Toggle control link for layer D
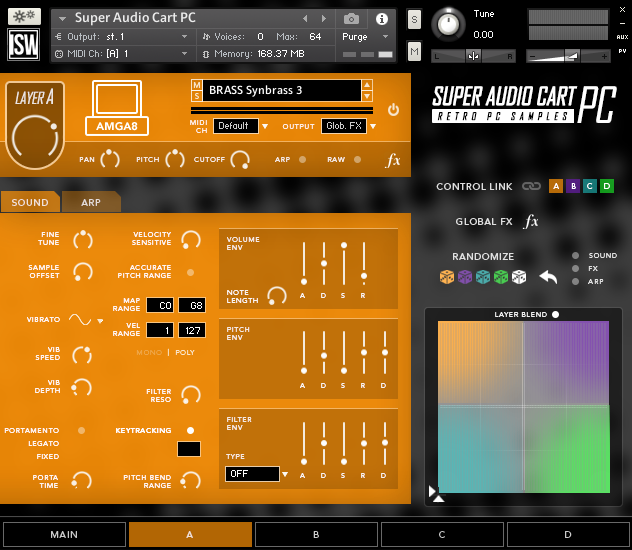The height and width of the screenshot is (550, 632). (x=607, y=186)
